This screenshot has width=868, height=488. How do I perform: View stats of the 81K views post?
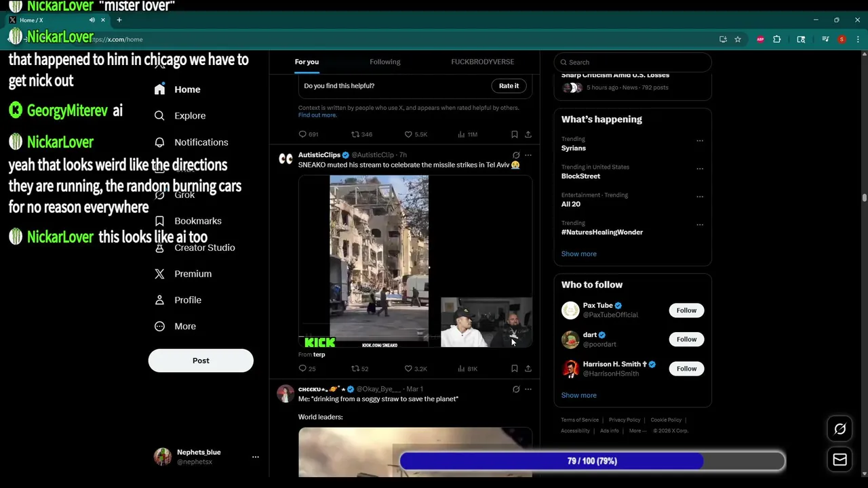coord(468,369)
